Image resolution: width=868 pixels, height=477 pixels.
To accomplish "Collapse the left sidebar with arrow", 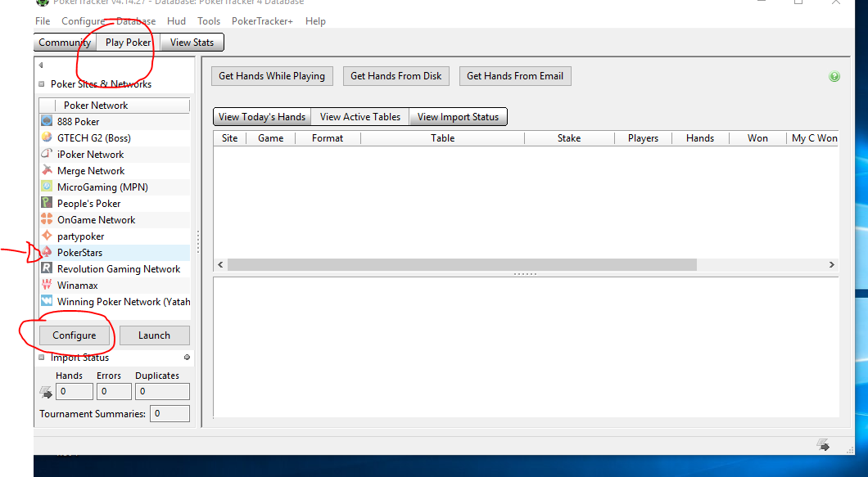I will [41, 65].
